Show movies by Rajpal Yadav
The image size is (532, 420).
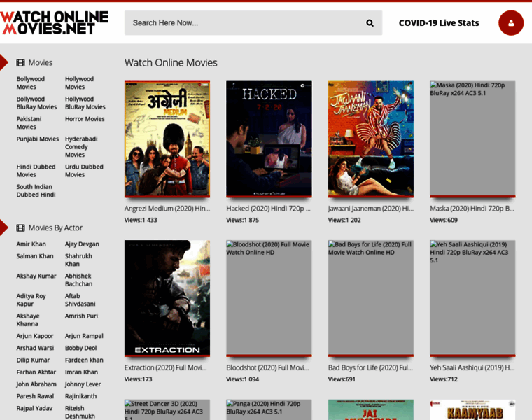(x=34, y=409)
